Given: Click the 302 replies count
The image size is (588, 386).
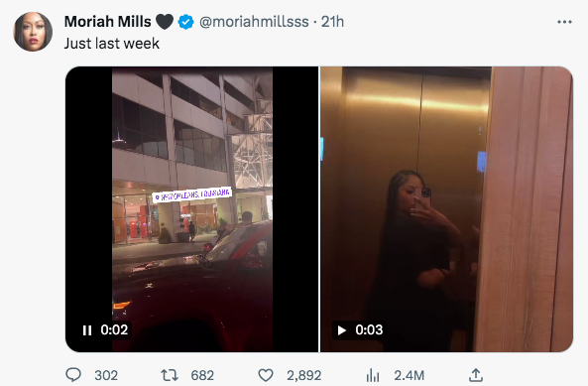Looking at the screenshot, I should 106,375.
